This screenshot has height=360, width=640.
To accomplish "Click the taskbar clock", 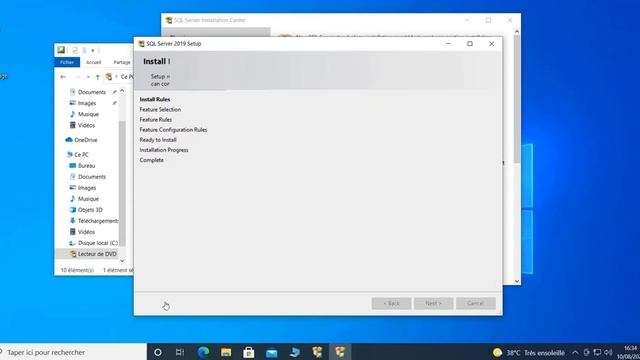I will [x=629, y=352].
